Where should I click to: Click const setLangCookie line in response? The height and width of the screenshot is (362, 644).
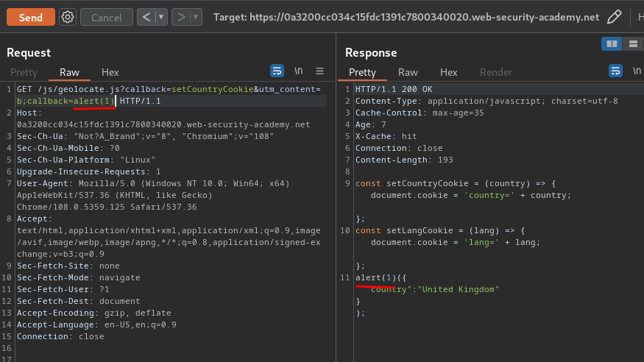pos(440,230)
